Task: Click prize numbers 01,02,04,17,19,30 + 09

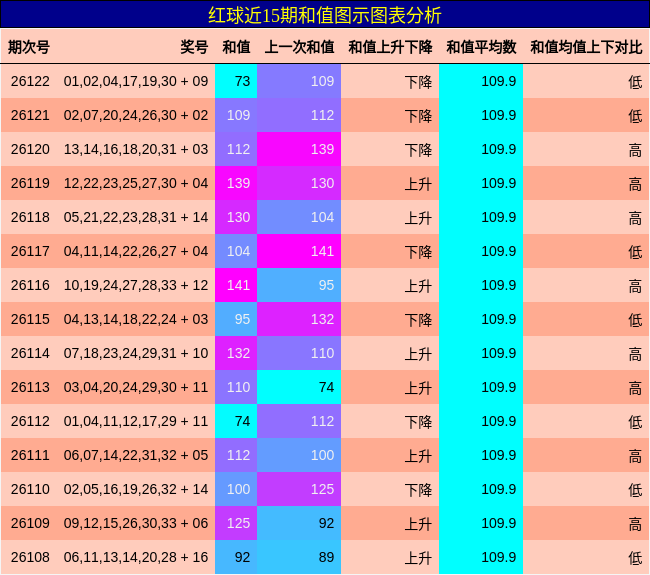Action: pos(136,81)
